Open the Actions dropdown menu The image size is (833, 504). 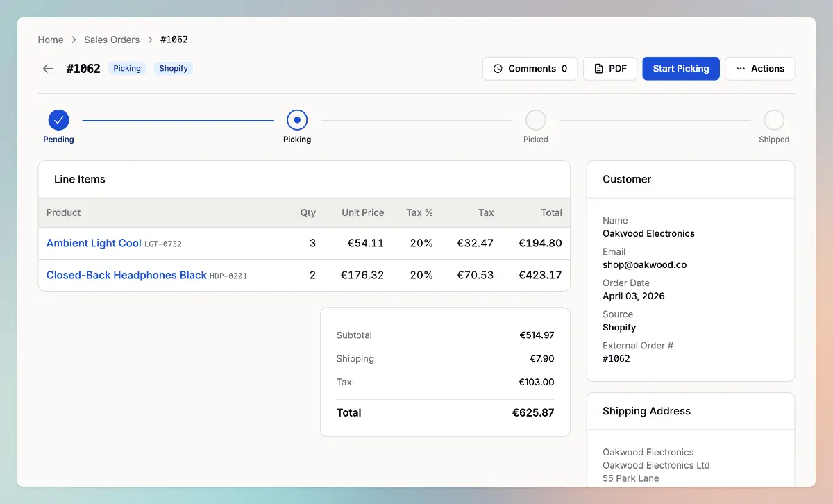(760, 69)
